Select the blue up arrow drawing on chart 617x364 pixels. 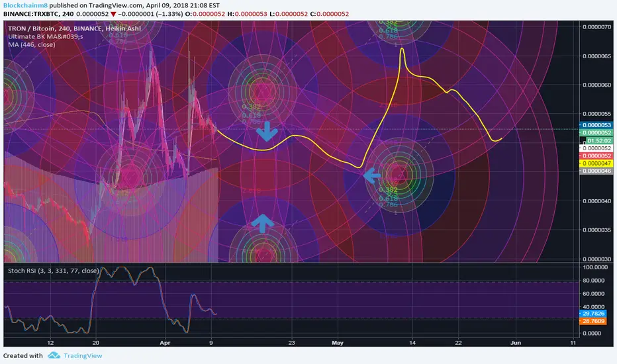262,224
